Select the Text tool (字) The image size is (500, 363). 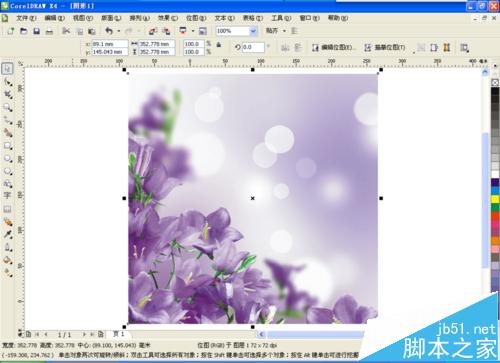tap(7, 196)
